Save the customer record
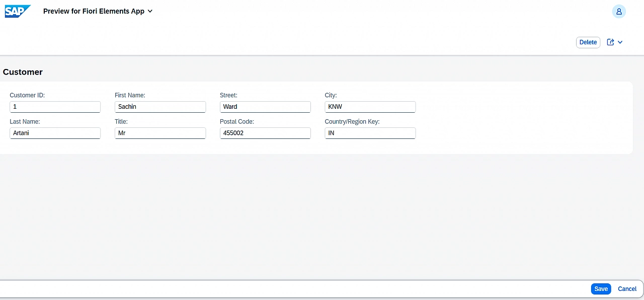The height and width of the screenshot is (300, 644). 601,288
